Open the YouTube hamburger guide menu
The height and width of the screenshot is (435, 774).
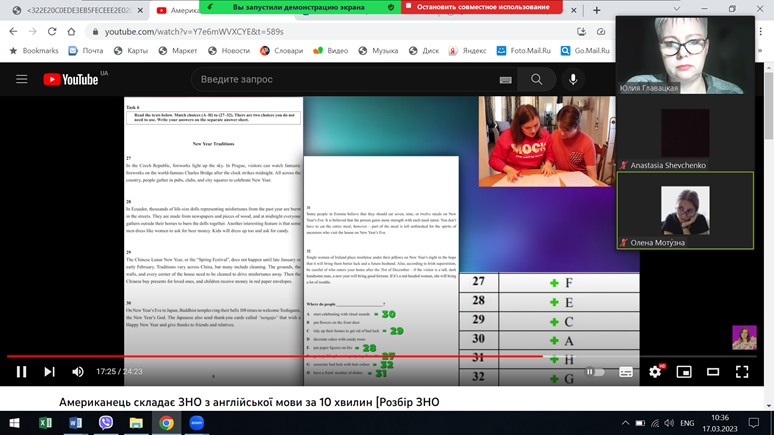[x=21, y=79]
